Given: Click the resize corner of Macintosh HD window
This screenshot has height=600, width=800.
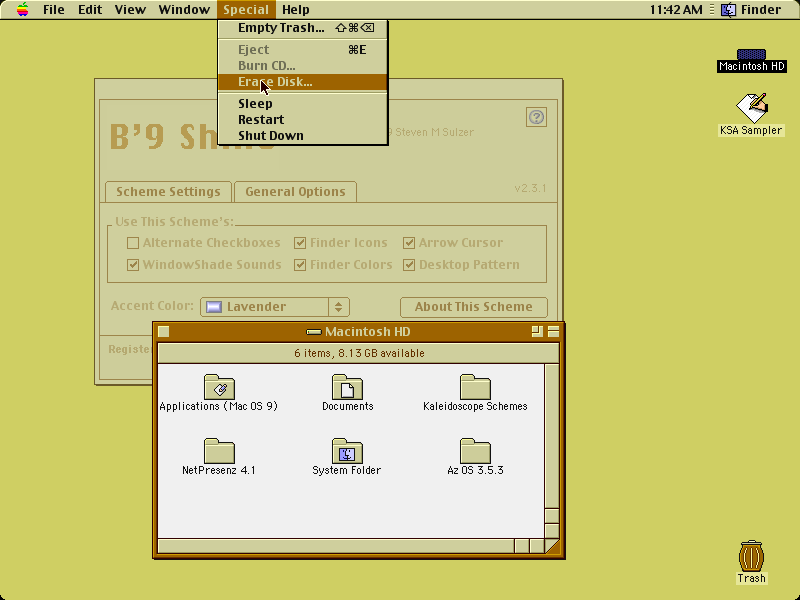Looking at the screenshot, I should 552,546.
